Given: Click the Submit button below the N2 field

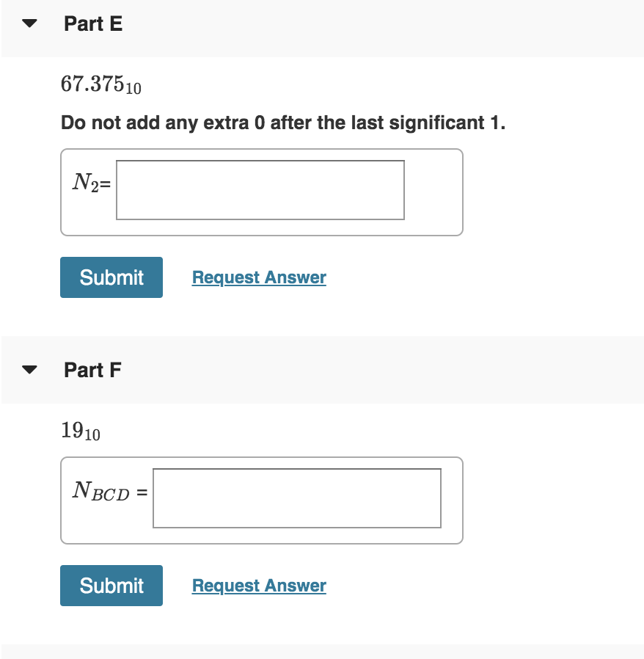Looking at the screenshot, I should pos(111,277).
